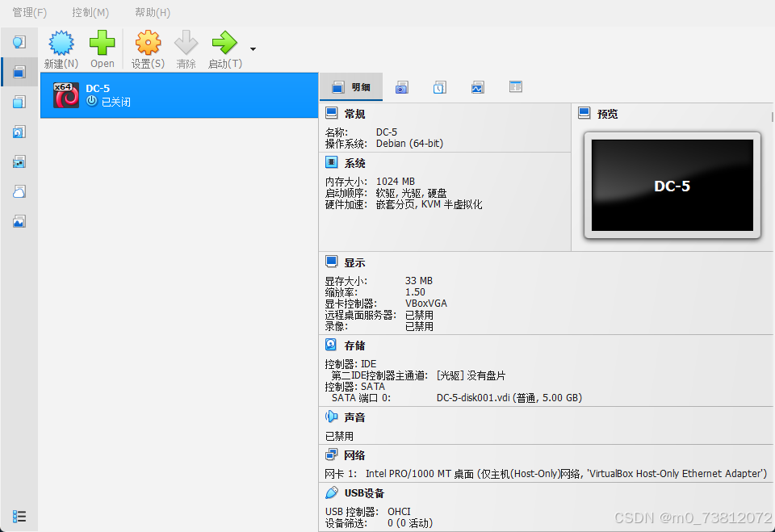Image resolution: width=775 pixels, height=532 pixels.
Task: Click the Debian (64-bit) operating system value
Action: click(x=410, y=144)
